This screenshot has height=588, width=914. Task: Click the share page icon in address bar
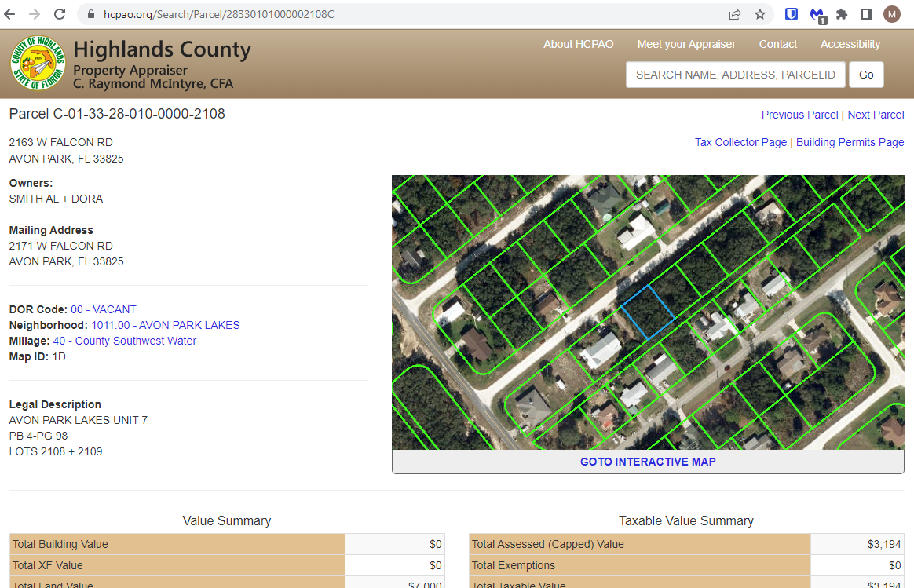(x=735, y=14)
